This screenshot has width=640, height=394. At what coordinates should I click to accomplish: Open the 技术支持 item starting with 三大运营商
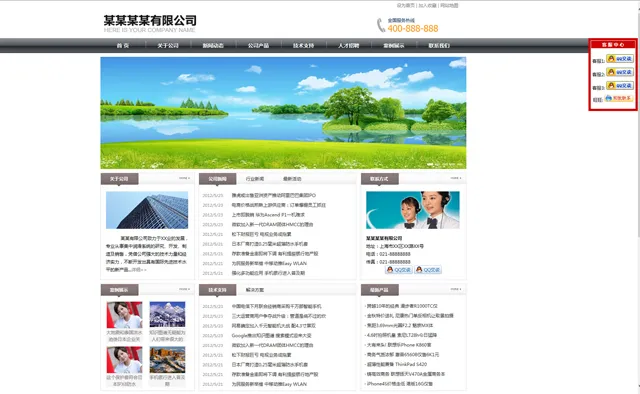tap(279, 316)
